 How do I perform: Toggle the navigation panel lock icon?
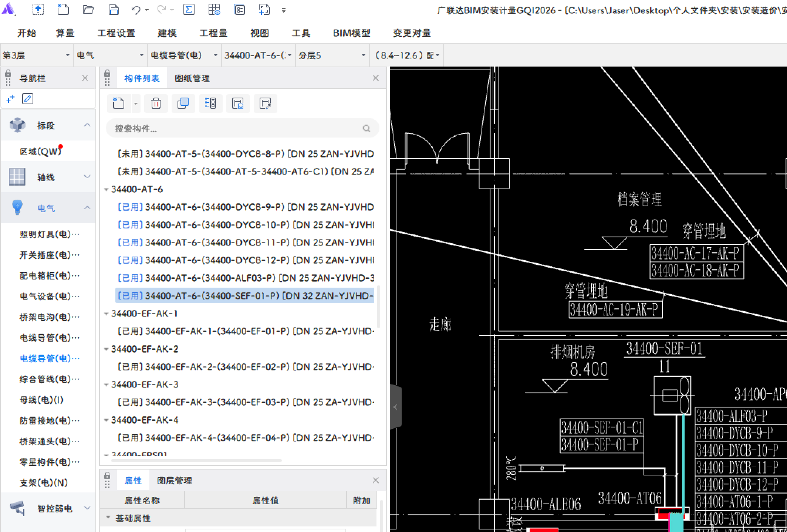pyautogui.click(x=8, y=74)
